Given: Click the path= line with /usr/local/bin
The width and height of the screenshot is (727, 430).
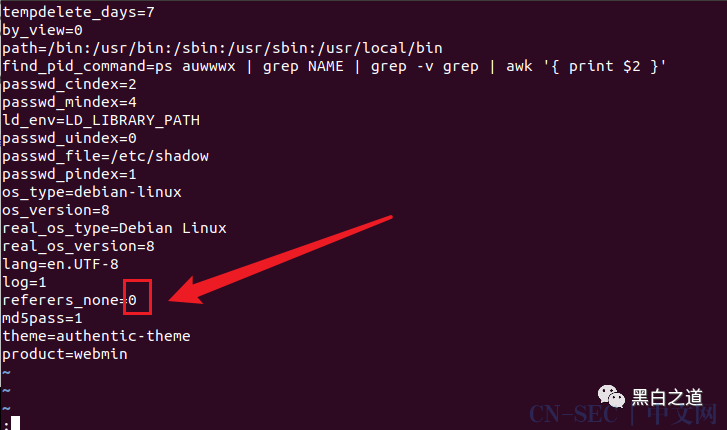Looking at the screenshot, I should pyautogui.click(x=223, y=48).
